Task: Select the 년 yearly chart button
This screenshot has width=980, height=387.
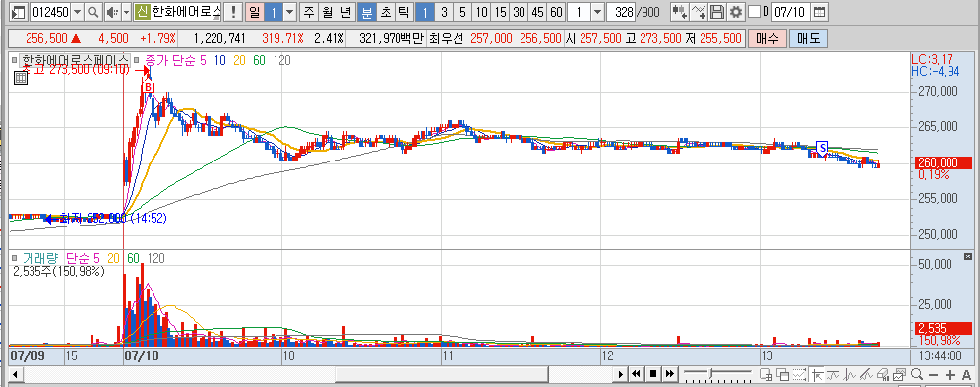Action: [345, 11]
